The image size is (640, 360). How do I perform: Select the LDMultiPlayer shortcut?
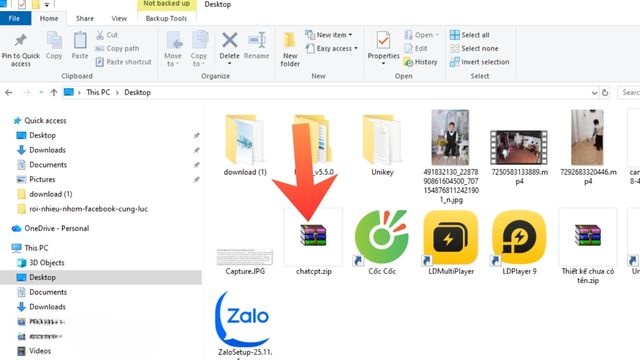tap(451, 242)
